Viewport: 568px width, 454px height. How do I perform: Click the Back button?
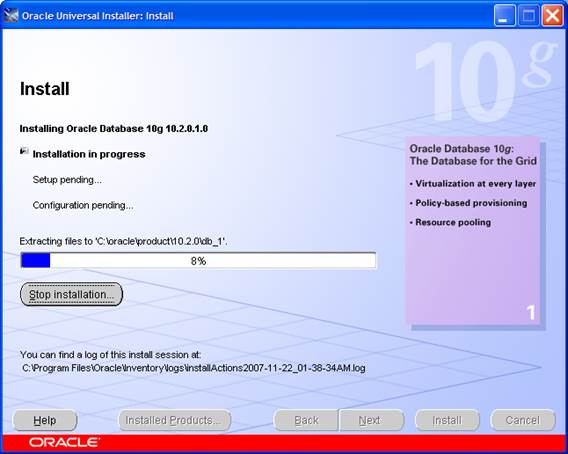[x=306, y=420]
